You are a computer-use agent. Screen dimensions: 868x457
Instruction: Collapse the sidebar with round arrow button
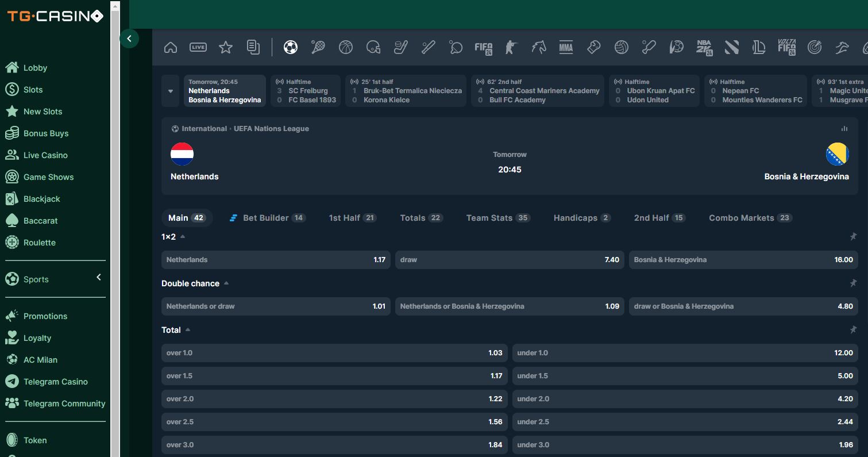(129, 39)
